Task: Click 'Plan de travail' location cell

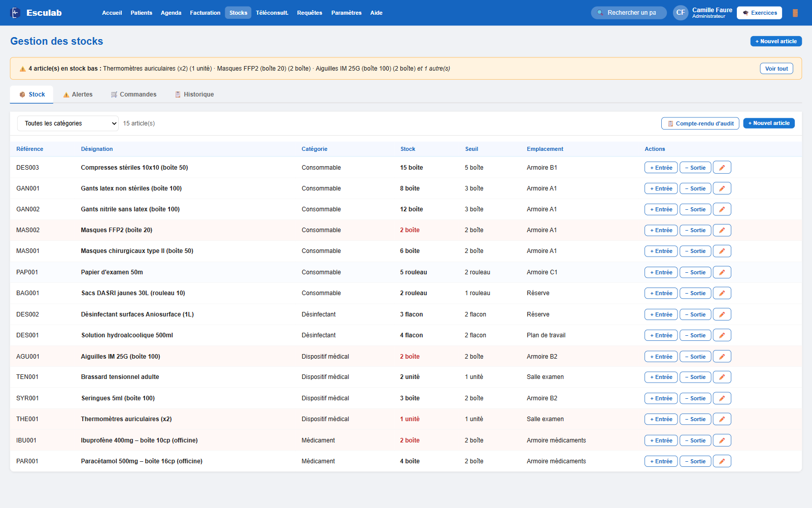Action: point(546,335)
